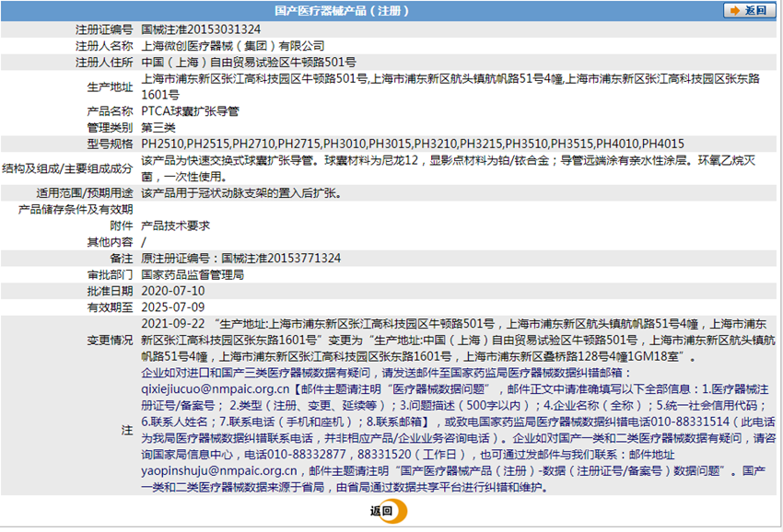This screenshot has width=783, height=532.
Task: Click the 变更情况 label
Action: point(111,341)
